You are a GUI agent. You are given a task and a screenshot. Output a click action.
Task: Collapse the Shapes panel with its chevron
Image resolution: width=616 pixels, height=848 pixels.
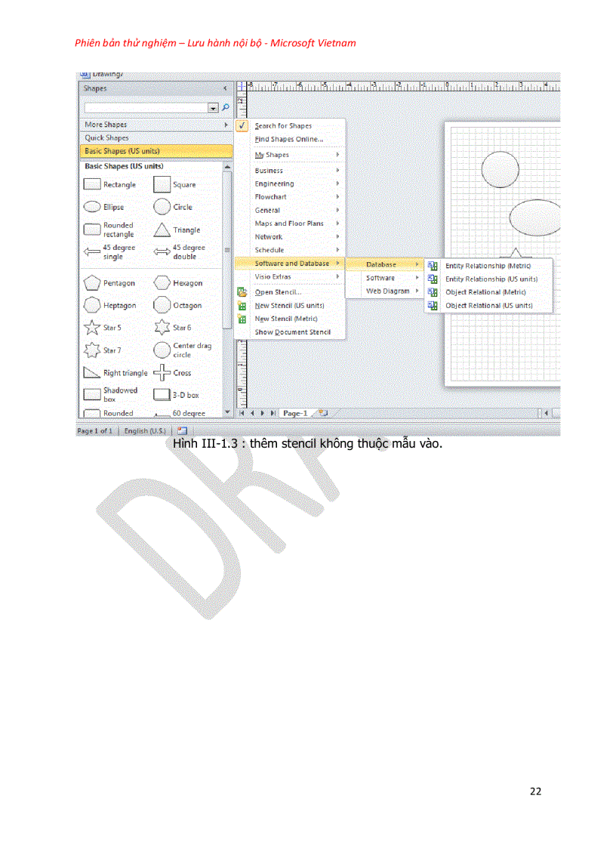224,88
